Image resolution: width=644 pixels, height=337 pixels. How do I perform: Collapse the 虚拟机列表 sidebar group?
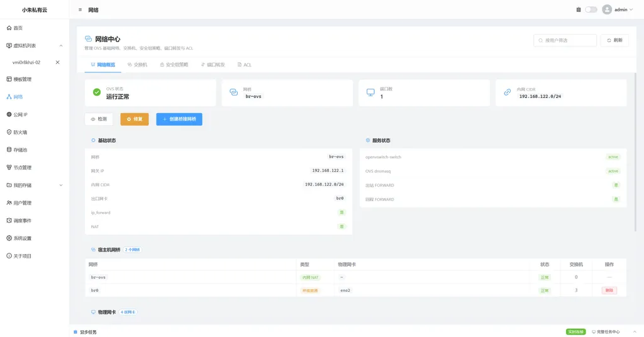61,45
